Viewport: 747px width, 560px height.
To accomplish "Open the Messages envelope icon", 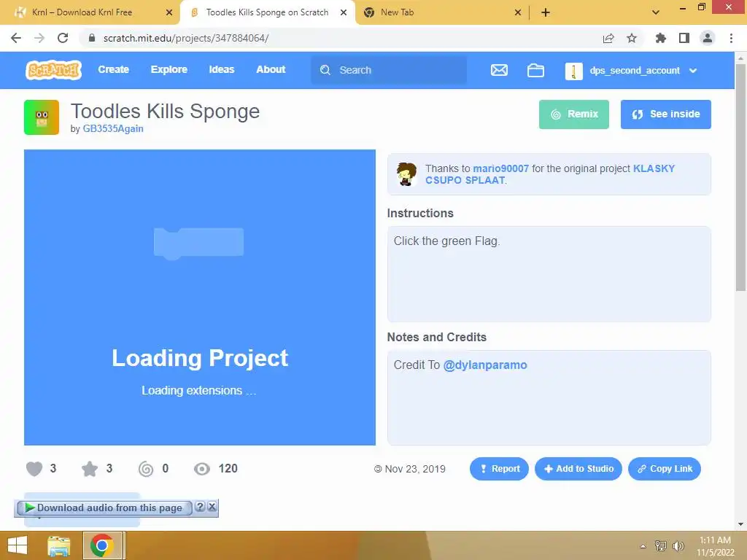I will 499,70.
